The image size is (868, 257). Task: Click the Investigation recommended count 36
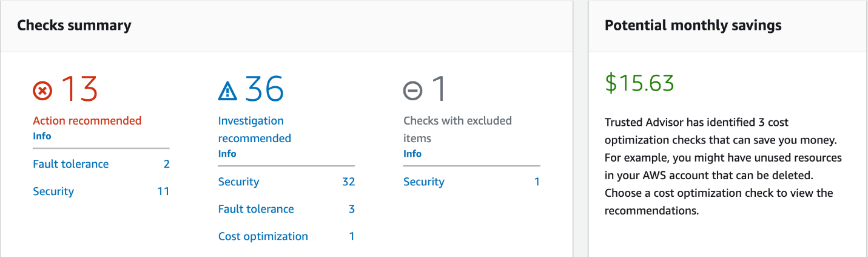[x=264, y=89]
